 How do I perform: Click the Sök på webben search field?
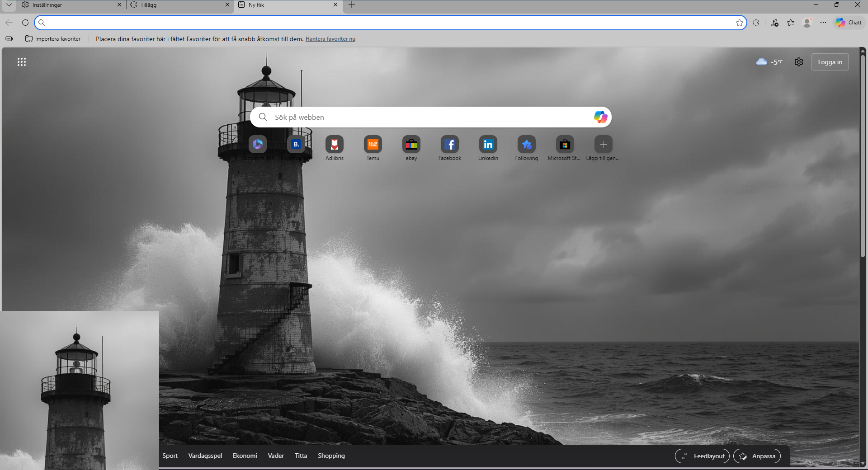click(x=425, y=117)
